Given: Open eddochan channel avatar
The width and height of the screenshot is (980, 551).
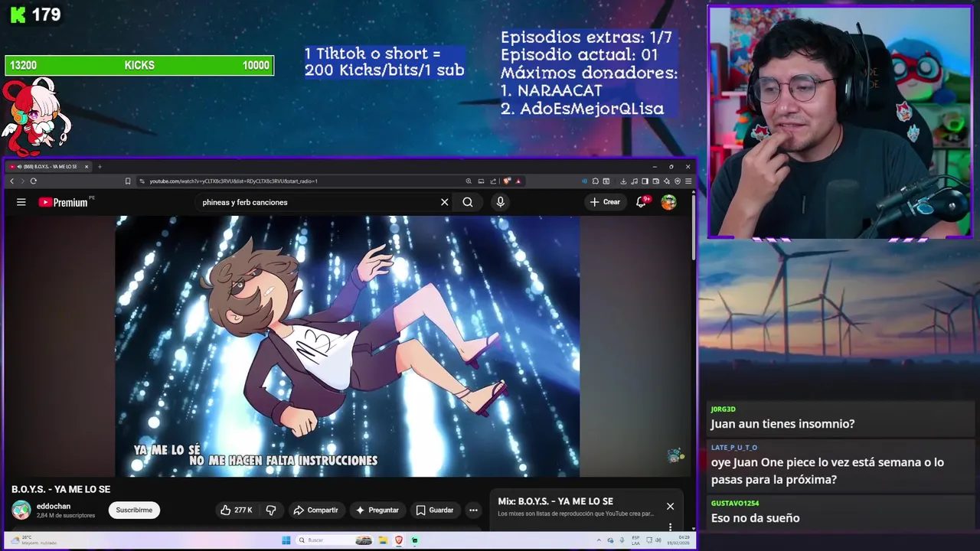Looking at the screenshot, I should (x=21, y=510).
